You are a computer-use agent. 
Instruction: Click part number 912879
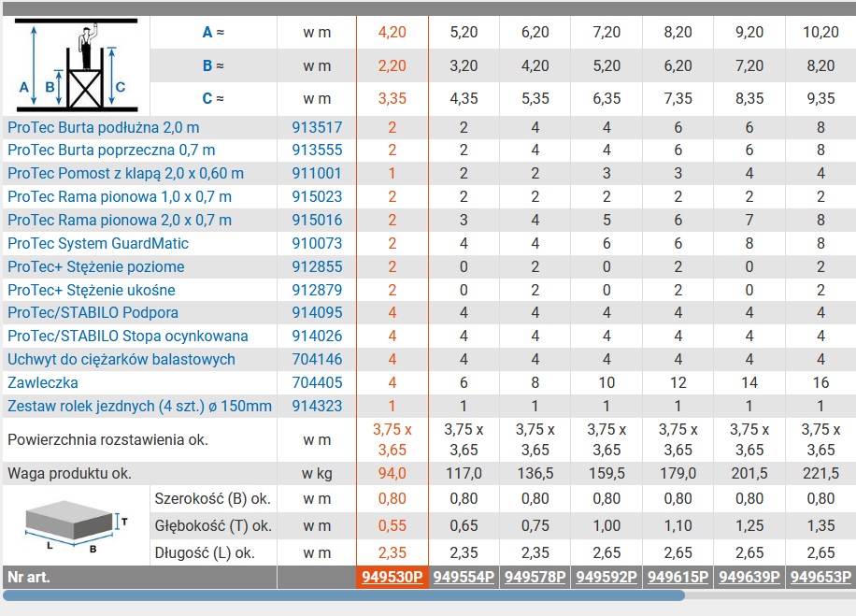click(x=317, y=290)
